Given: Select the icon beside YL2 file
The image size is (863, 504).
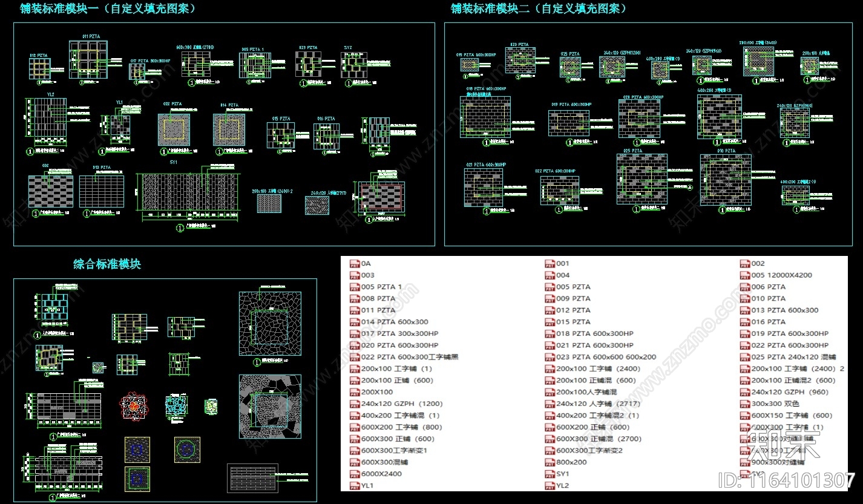Looking at the screenshot, I should click(x=550, y=485).
